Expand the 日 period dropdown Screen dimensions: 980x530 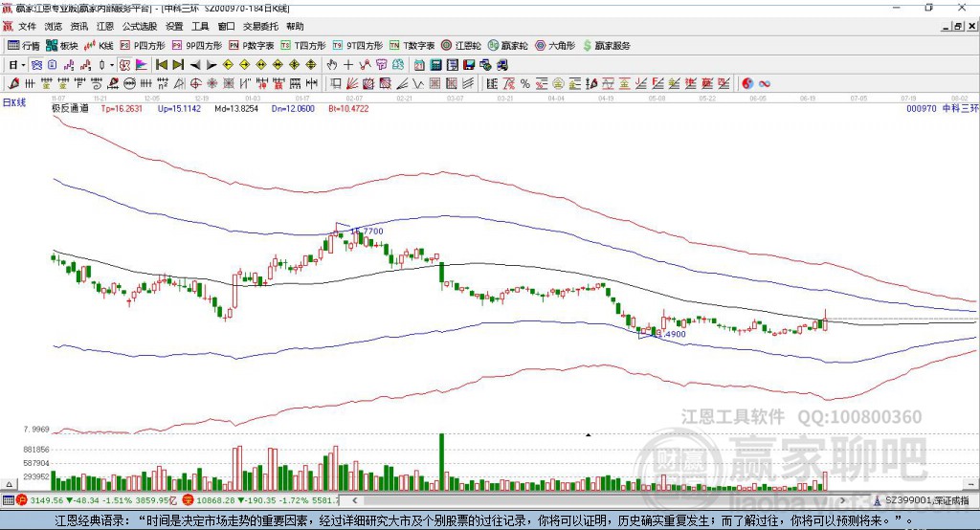[15, 64]
